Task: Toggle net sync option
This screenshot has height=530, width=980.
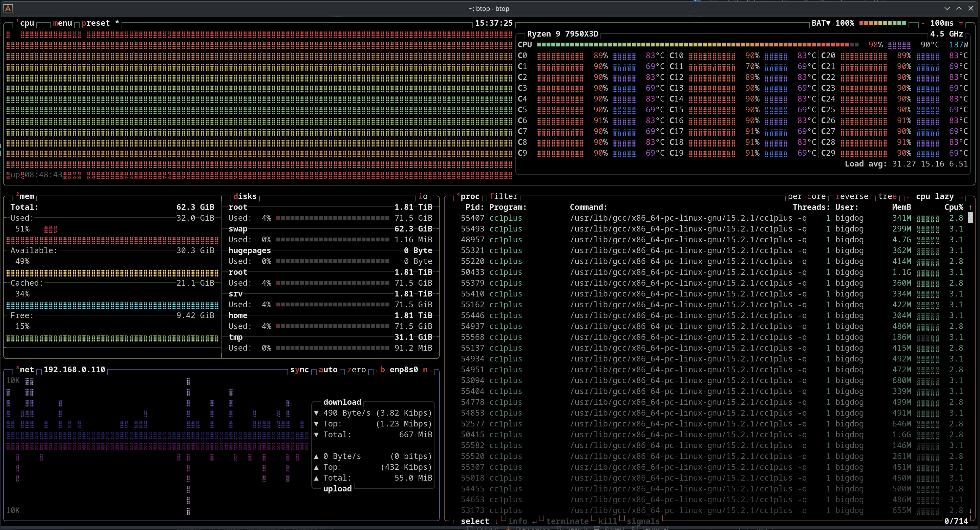Action: click(299, 370)
